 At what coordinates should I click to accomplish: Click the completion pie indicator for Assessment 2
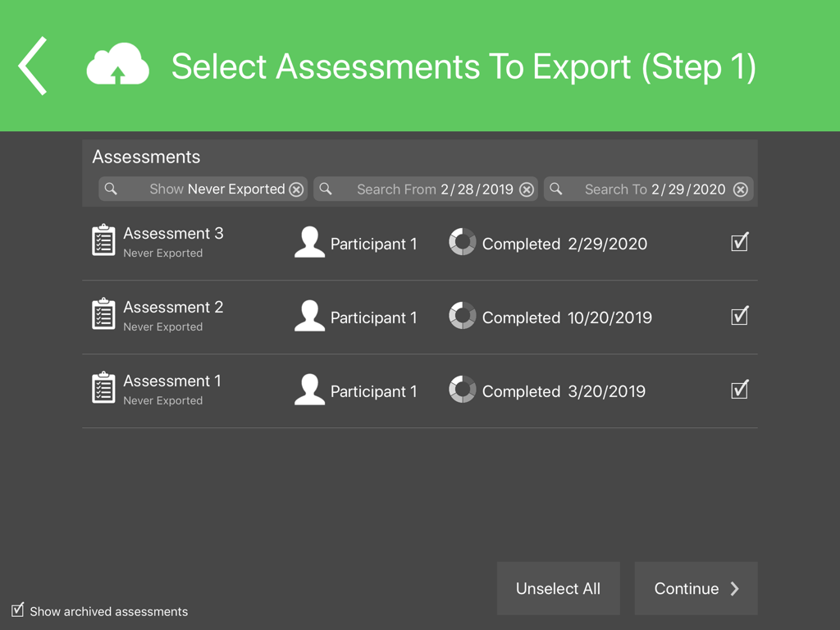462,316
